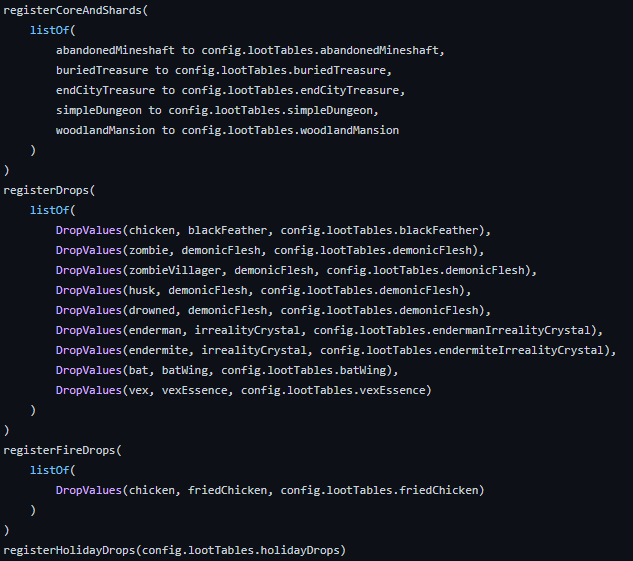
Task: Click the DropValues line for friedChicken
Action: point(270,490)
